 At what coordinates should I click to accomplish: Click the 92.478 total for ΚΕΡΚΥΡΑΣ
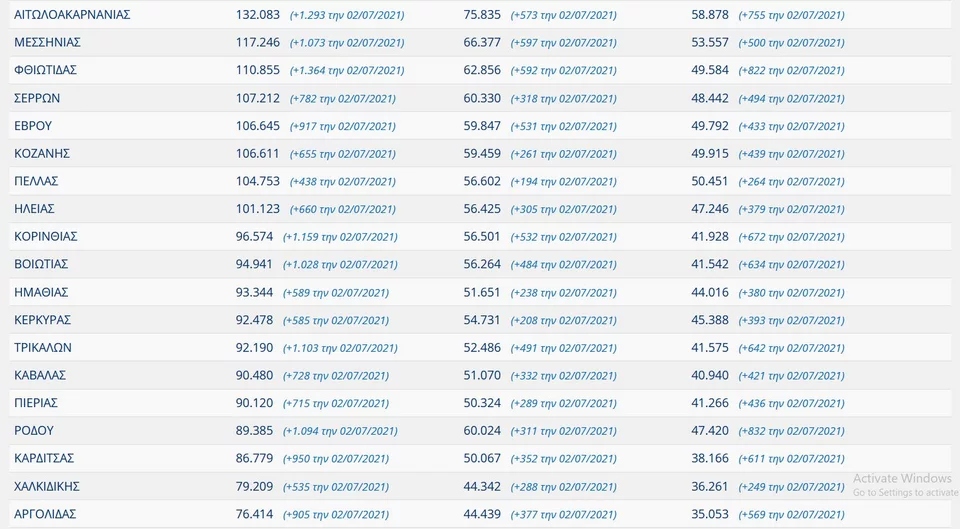[257, 320]
